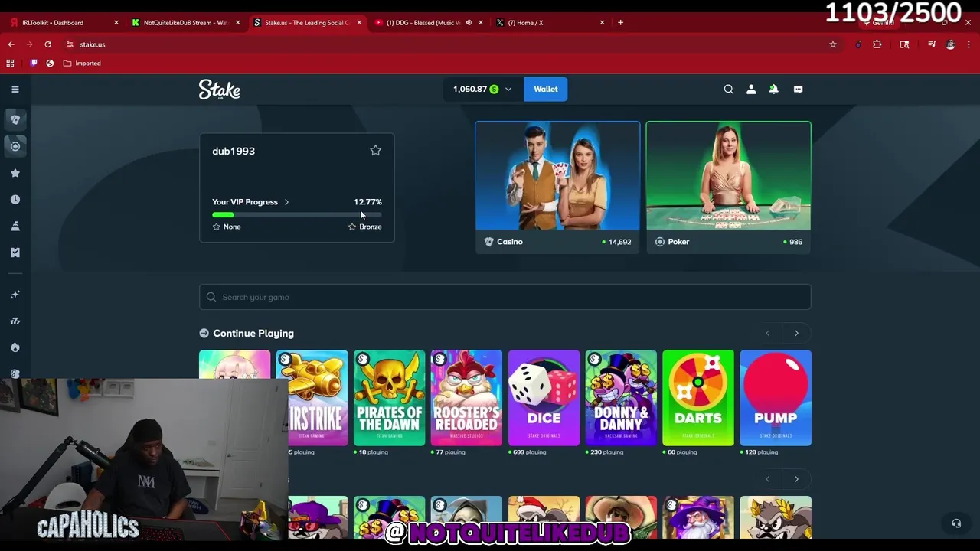980x551 pixels.
Task: Click the Search your game field
Action: coord(505,297)
